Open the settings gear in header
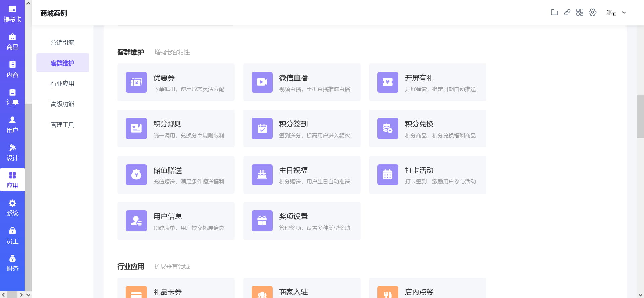 click(x=593, y=12)
